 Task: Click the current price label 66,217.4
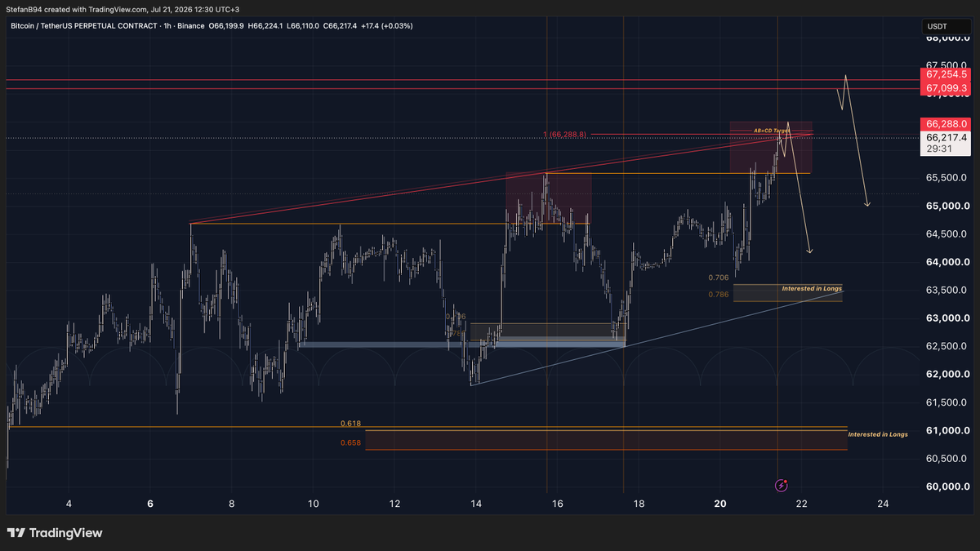point(946,138)
